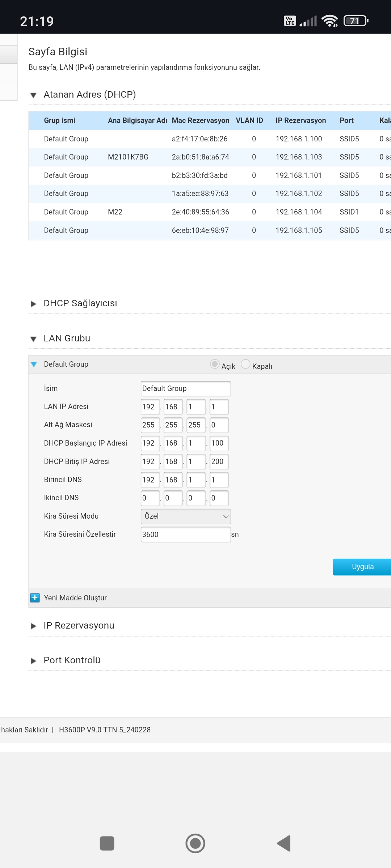The width and height of the screenshot is (391, 868).
Task: Click IP address 192.168.1.102
Action: pos(299,193)
